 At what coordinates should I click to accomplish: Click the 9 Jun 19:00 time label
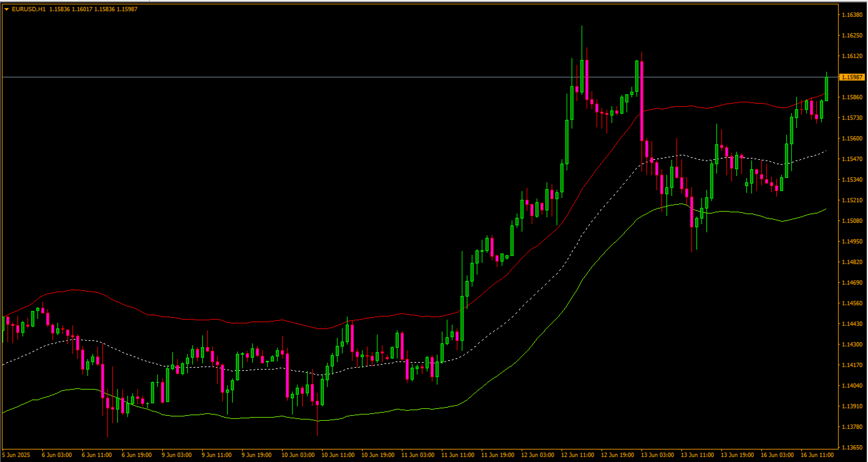[x=256, y=455]
